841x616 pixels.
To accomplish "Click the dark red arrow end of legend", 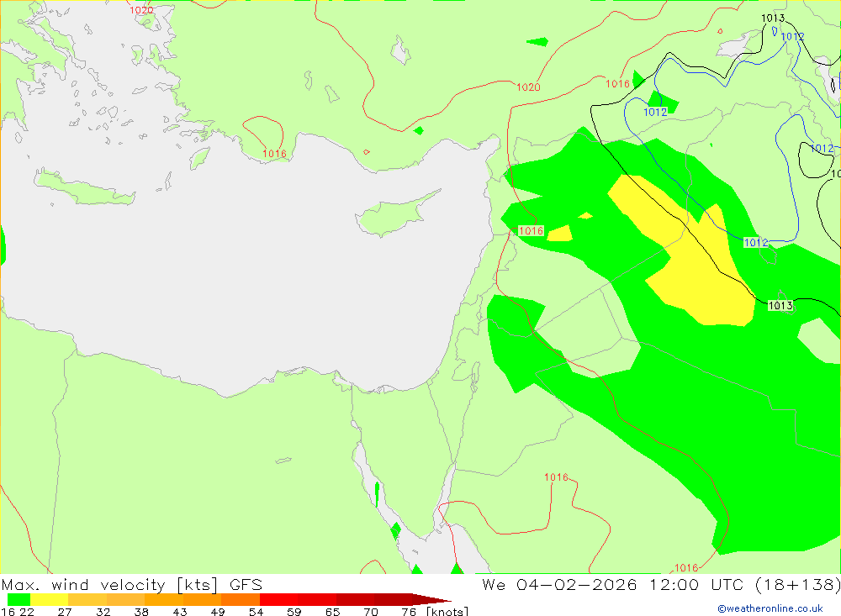I will [432, 599].
